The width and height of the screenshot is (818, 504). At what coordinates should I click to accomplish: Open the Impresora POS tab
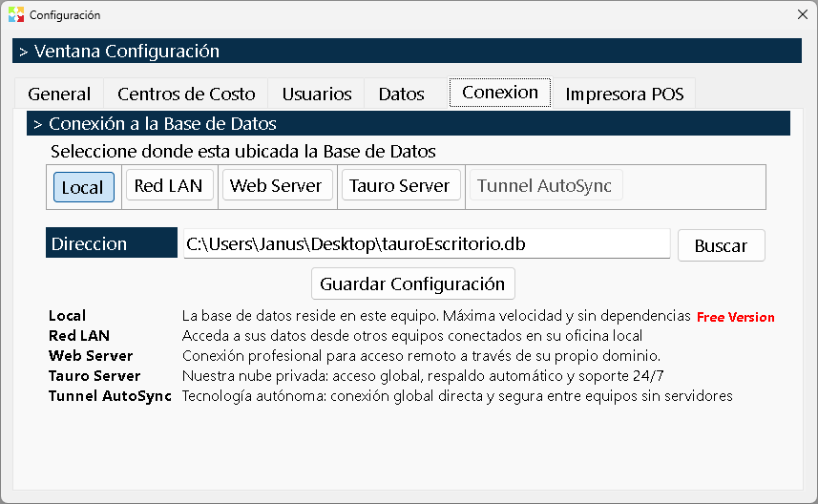(x=624, y=94)
